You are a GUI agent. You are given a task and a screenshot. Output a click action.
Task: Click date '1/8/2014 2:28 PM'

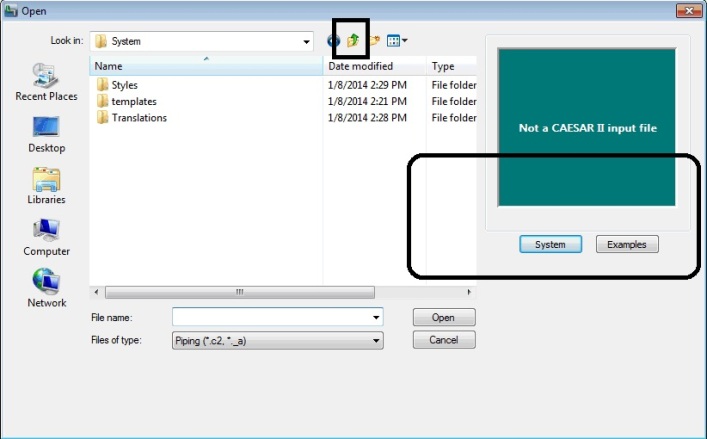point(367,117)
